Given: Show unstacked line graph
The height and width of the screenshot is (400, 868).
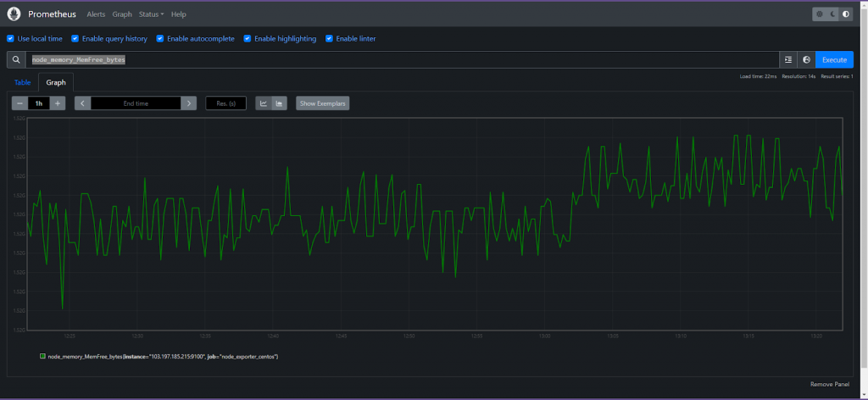Looking at the screenshot, I should pyautogui.click(x=263, y=103).
